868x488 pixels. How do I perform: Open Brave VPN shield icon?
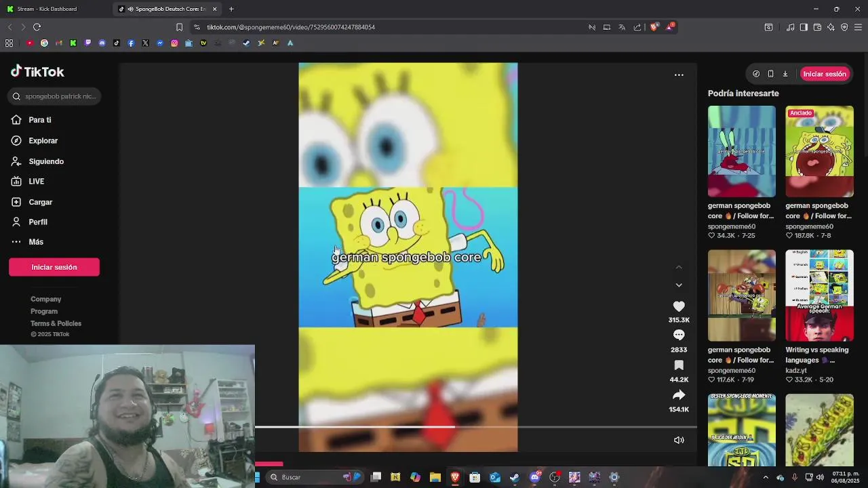[844, 27]
